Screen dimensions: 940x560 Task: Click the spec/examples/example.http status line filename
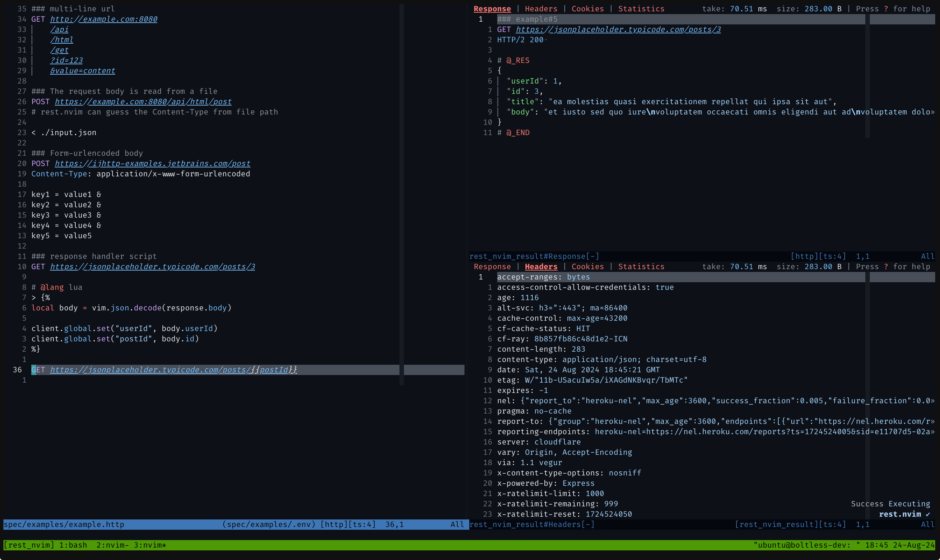click(x=64, y=524)
